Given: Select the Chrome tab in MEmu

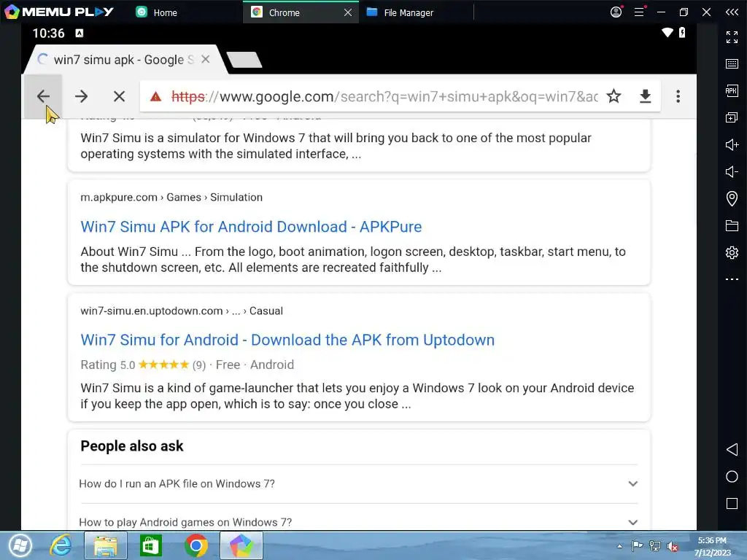Looking at the screenshot, I should (284, 12).
